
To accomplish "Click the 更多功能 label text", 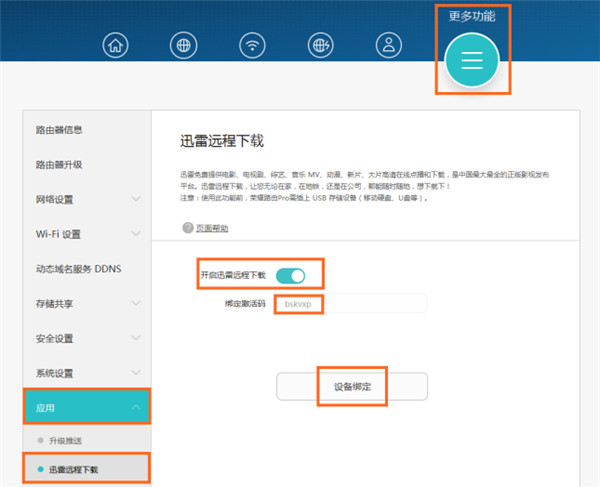I will [472, 16].
